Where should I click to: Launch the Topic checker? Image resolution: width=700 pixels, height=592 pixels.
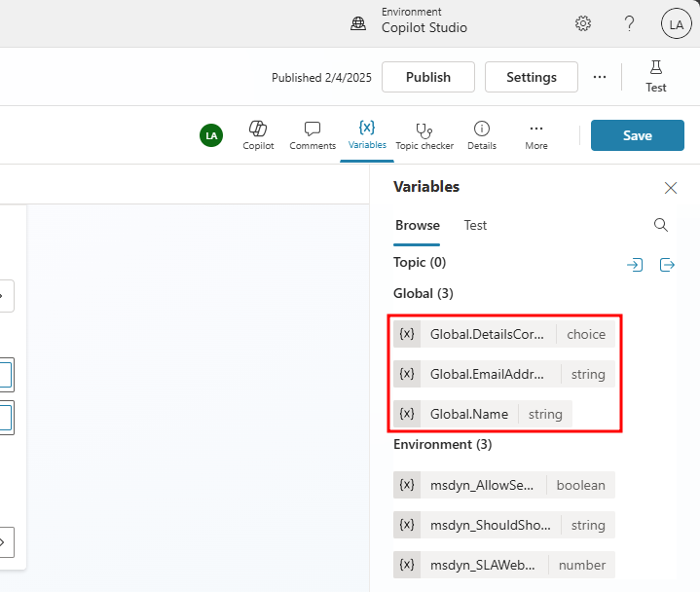pos(424,134)
